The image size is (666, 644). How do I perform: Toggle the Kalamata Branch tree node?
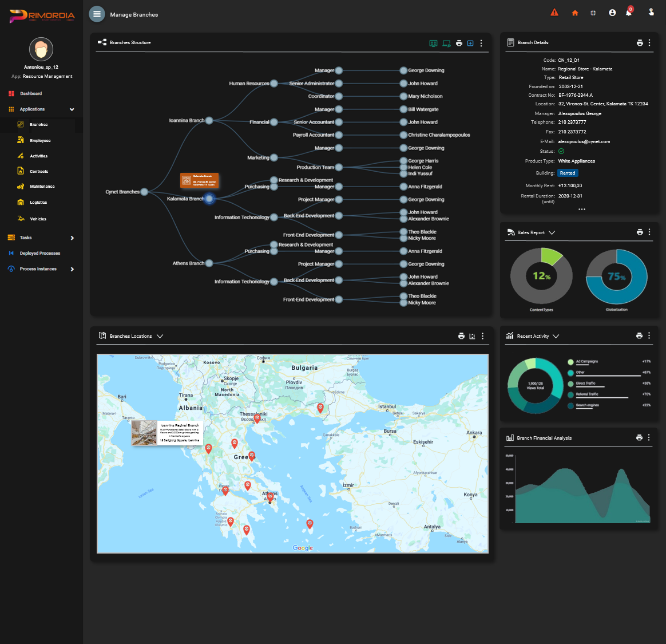pos(209,199)
